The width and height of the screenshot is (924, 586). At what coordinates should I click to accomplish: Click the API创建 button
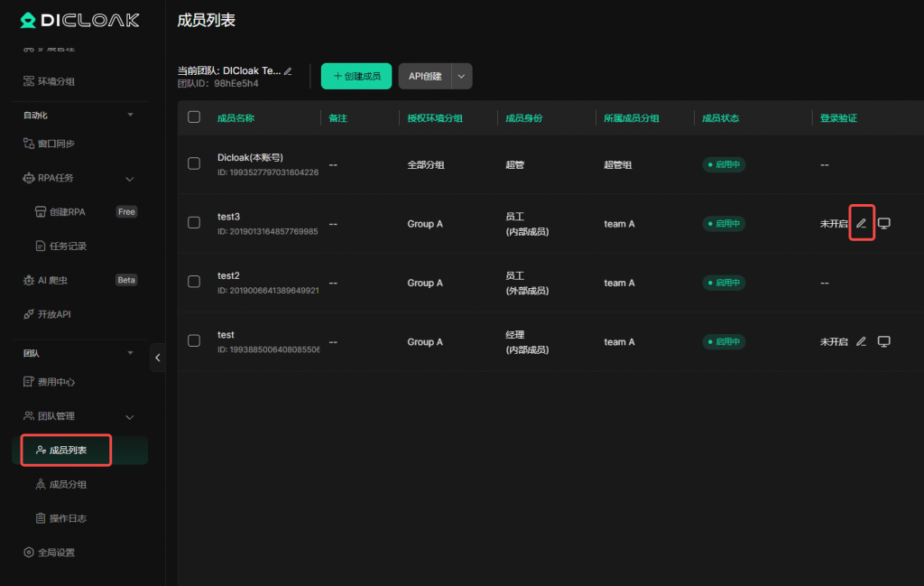point(425,77)
